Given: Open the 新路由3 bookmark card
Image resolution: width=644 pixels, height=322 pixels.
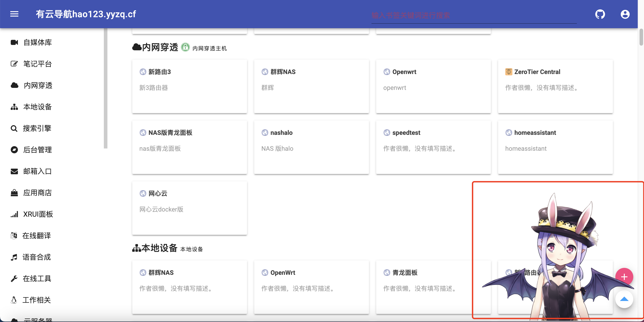Looking at the screenshot, I should pyautogui.click(x=190, y=87).
